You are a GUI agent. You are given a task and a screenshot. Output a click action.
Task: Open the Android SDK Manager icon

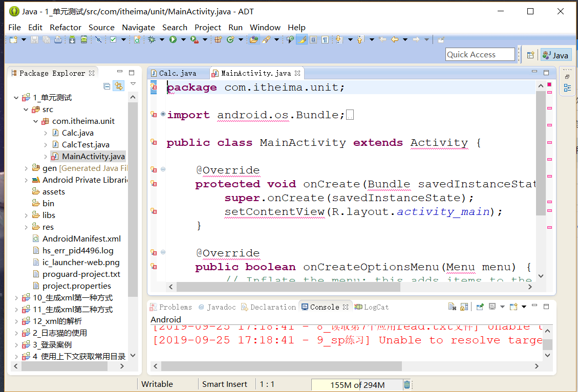[72, 39]
